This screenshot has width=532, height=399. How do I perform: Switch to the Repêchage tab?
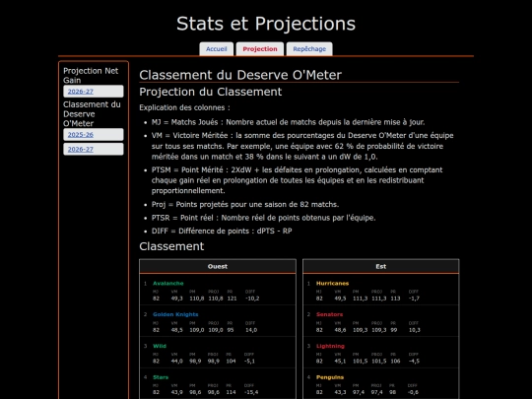point(309,49)
